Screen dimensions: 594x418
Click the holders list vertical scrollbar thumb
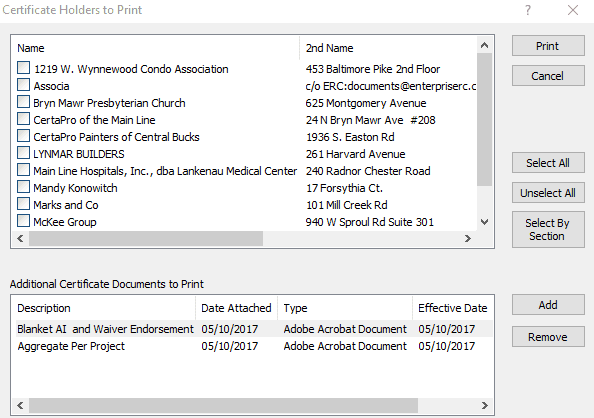click(x=484, y=119)
